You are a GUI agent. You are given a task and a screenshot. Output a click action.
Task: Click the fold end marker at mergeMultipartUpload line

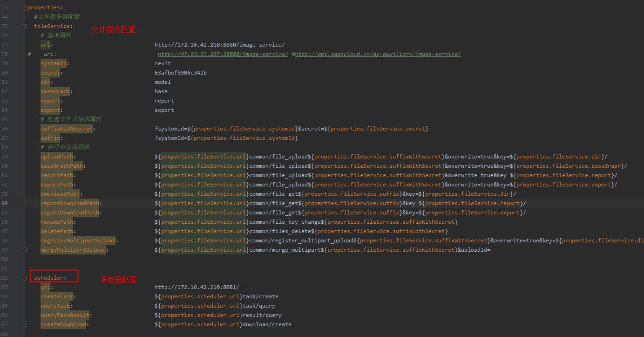[25, 250]
